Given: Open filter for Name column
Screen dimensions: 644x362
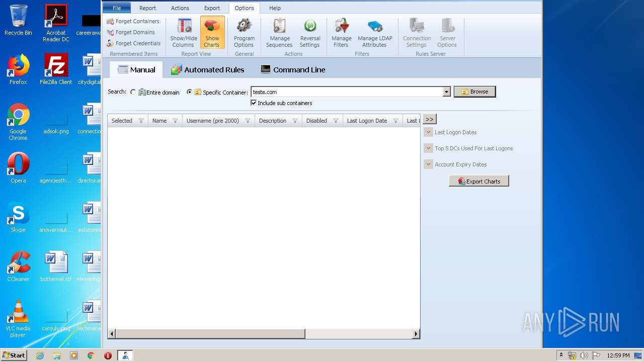Looking at the screenshot, I should 175,121.
